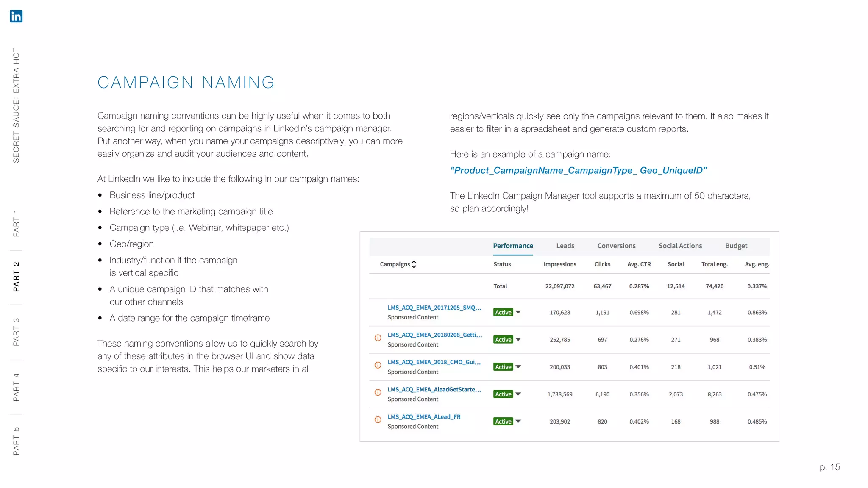Open the Social Actions tab
This screenshot has height=488, width=868.
(680, 246)
